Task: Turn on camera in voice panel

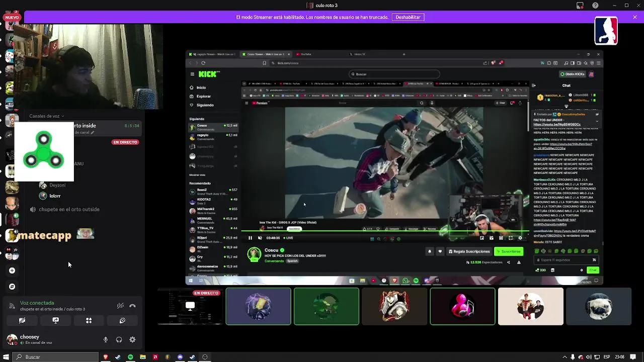Action: [x=22, y=320]
